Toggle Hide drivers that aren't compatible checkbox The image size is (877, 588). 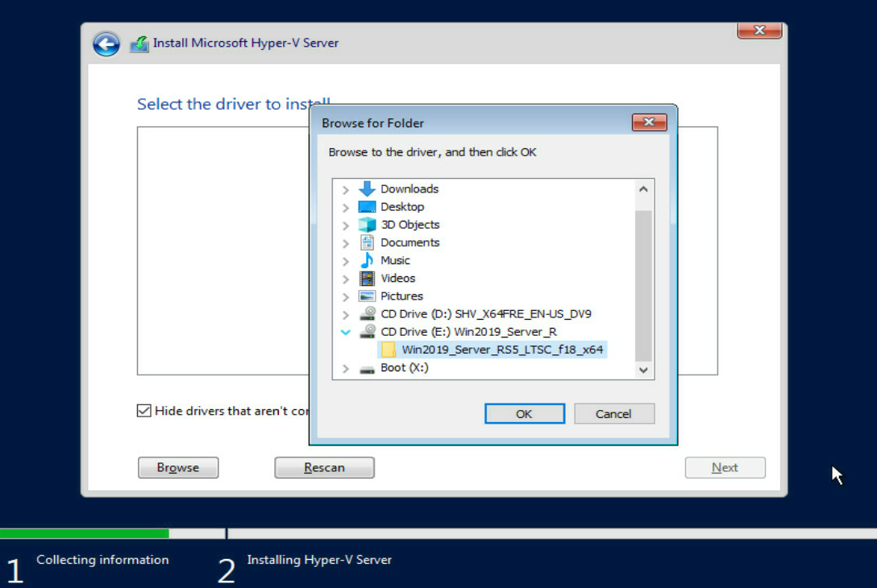point(143,411)
